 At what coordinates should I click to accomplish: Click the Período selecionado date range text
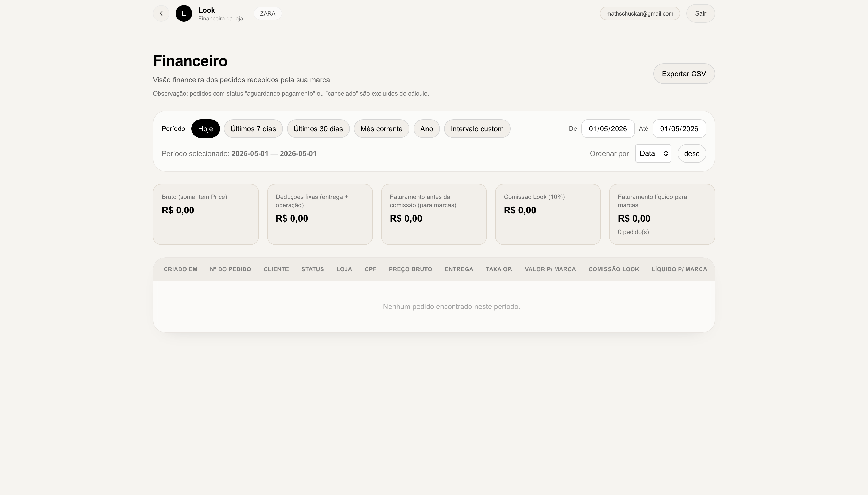click(x=239, y=154)
